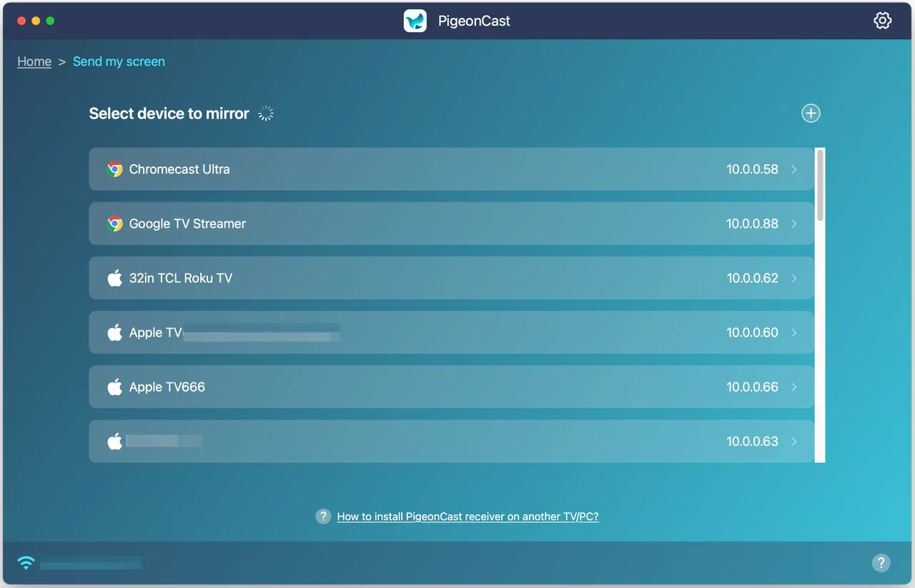Click the device list scrollbar thumb

tap(821, 184)
